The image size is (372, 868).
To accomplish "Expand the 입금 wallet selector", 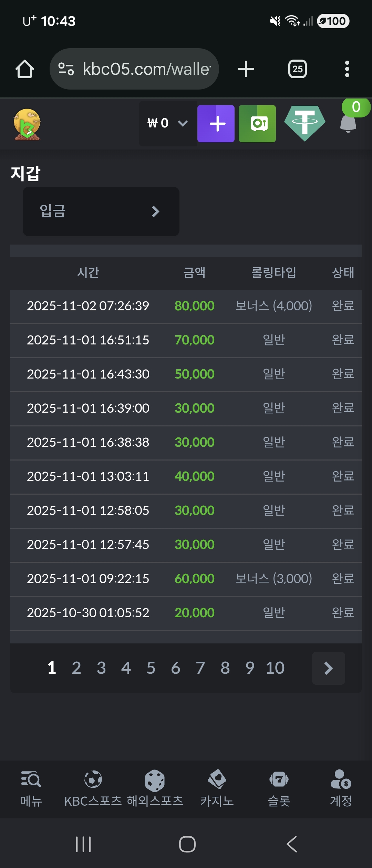I will coord(101,211).
